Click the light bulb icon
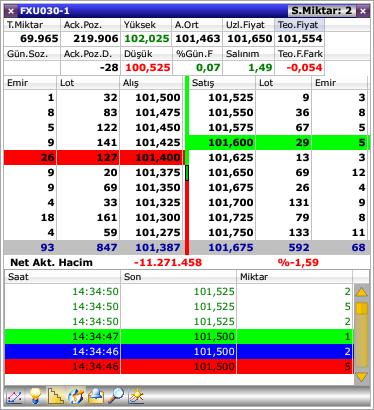Image resolution: width=374 pixels, height=410 pixels. 35,396
